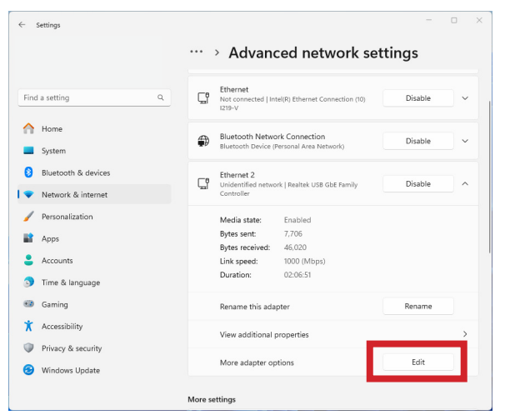Click the Ethernet 2 adapter icon
Image resolution: width=505 pixels, height=420 pixels.
tap(203, 183)
